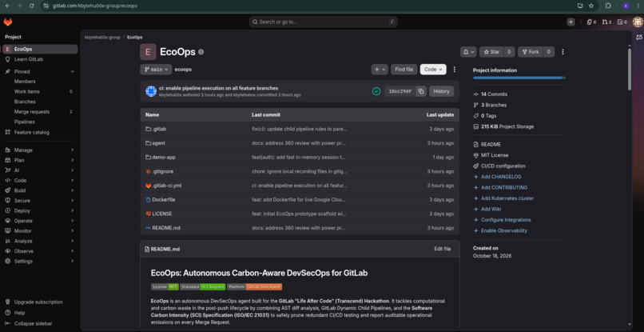Click the repository languages bar
The height and width of the screenshot is (332, 644).
click(519, 78)
